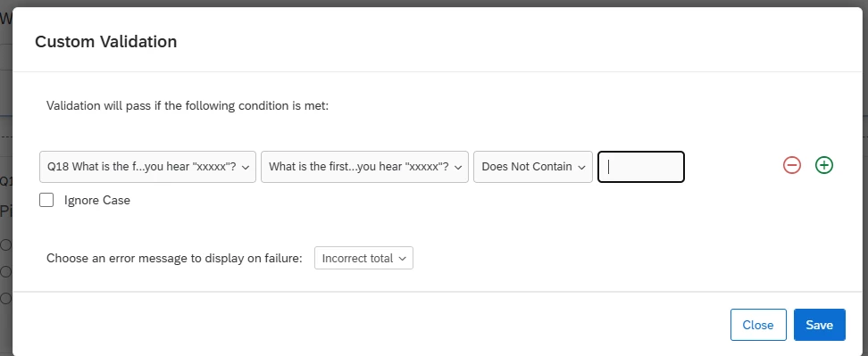This screenshot has width=868, height=356.
Task: Click chevron arrow on Incorrect total selector
Action: 403,259
